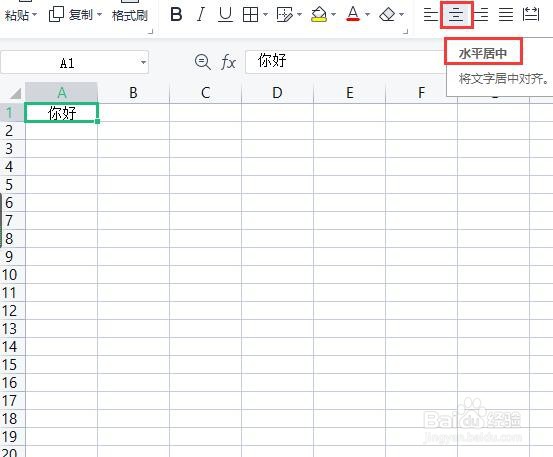Viewport: 553px width, 457px height.
Task: Apply cell borders icon
Action: pyautogui.click(x=250, y=14)
